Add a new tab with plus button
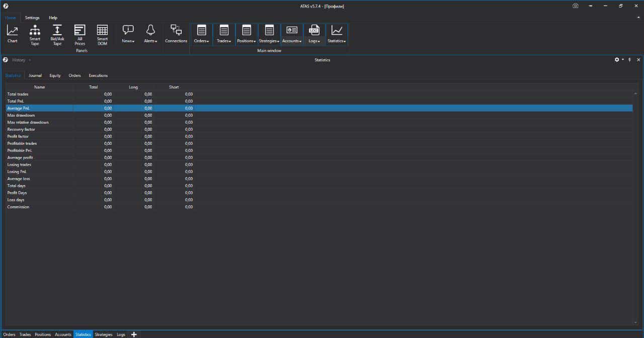The image size is (644, 338). tap(134, 334)
